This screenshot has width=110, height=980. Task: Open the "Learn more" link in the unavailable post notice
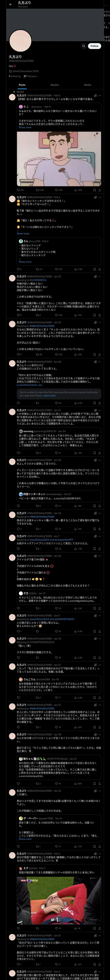tap(49, 396)
